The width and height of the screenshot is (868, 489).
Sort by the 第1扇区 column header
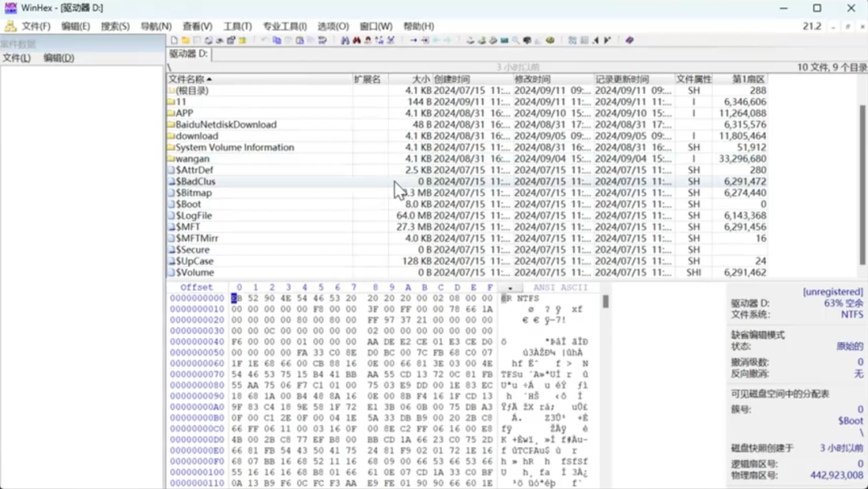click(740, 79)
